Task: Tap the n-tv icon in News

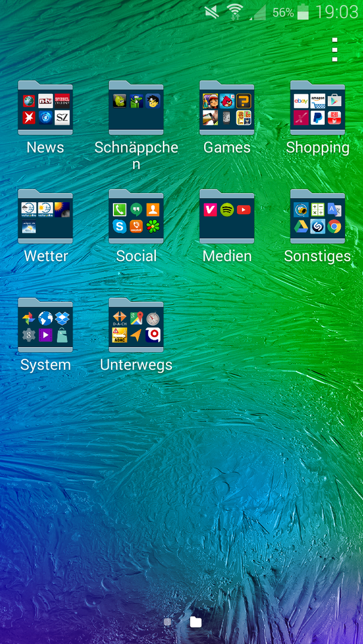Action: pos(45,101)
